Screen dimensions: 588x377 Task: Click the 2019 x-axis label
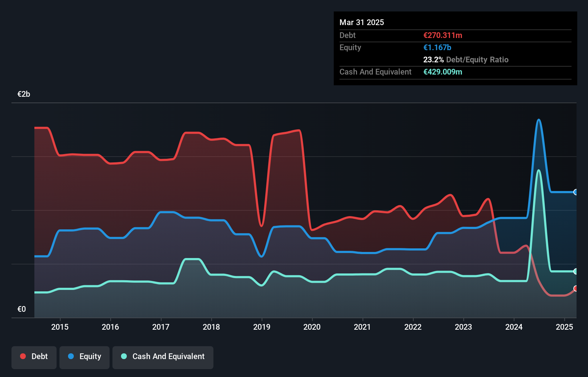coord(262,327)
